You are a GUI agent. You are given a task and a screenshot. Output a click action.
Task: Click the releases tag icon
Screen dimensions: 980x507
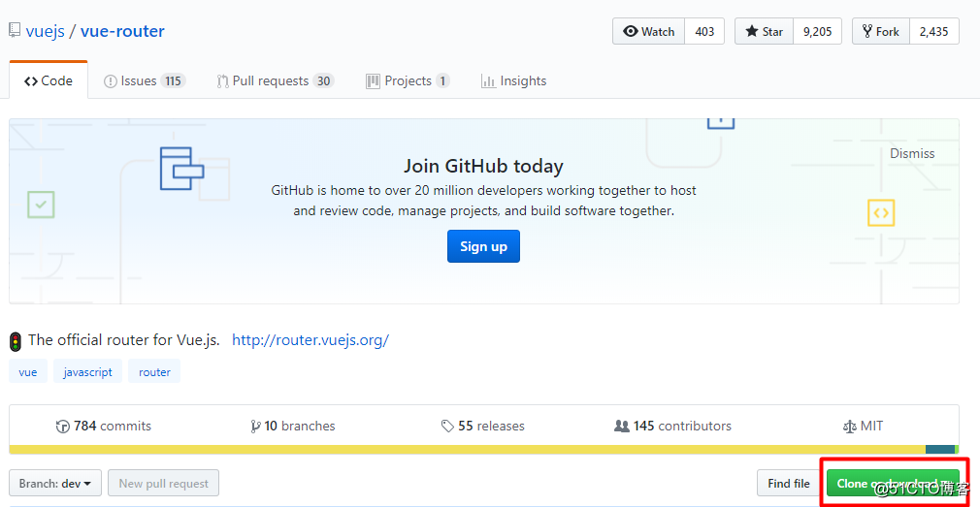pyautogui.click(x=447, y=427)
